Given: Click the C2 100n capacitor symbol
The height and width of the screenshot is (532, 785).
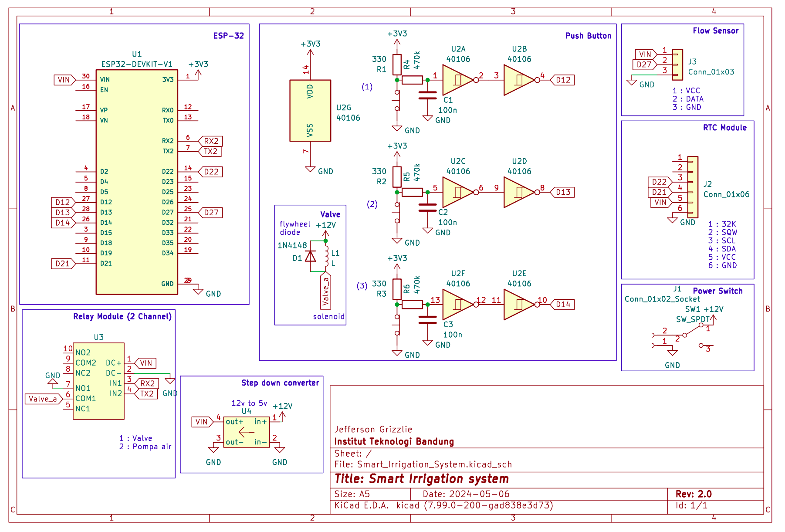Looking at the screenshot, I should pos(427,208).
